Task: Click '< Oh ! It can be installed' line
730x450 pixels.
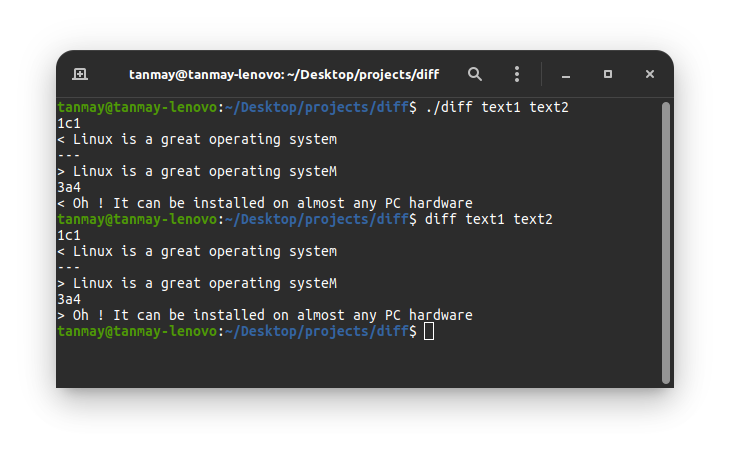Action: pyautogui.click(x=265, y=203)
